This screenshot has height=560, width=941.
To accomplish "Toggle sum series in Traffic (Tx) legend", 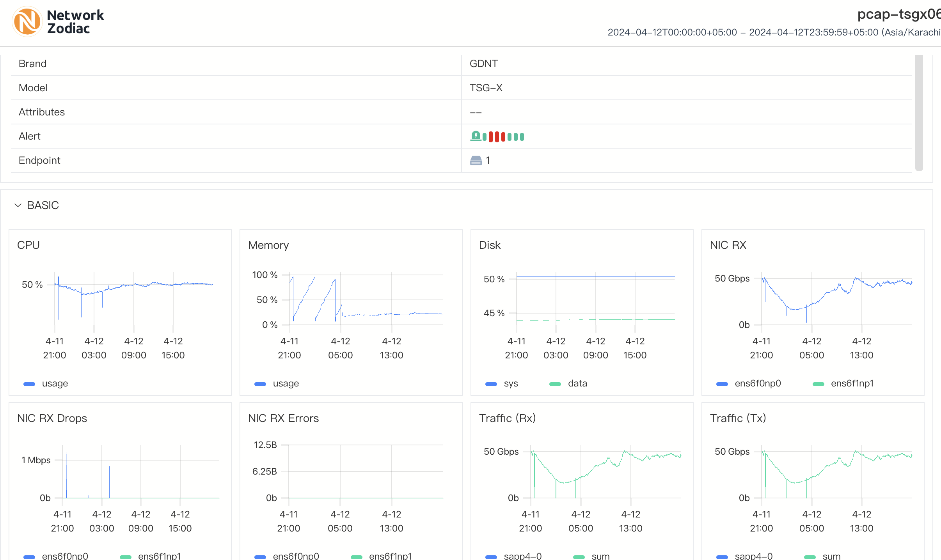I will (831, 556).
